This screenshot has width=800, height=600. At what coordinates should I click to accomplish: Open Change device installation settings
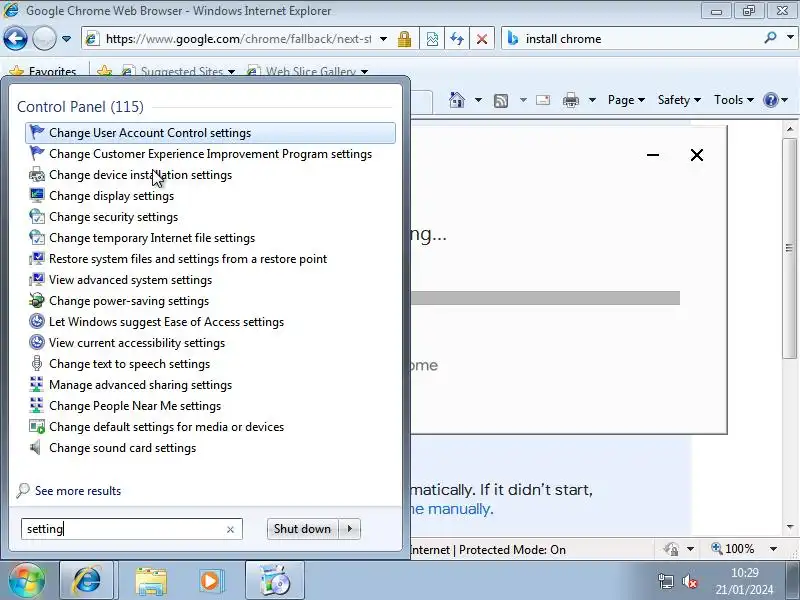click(210, 174)
